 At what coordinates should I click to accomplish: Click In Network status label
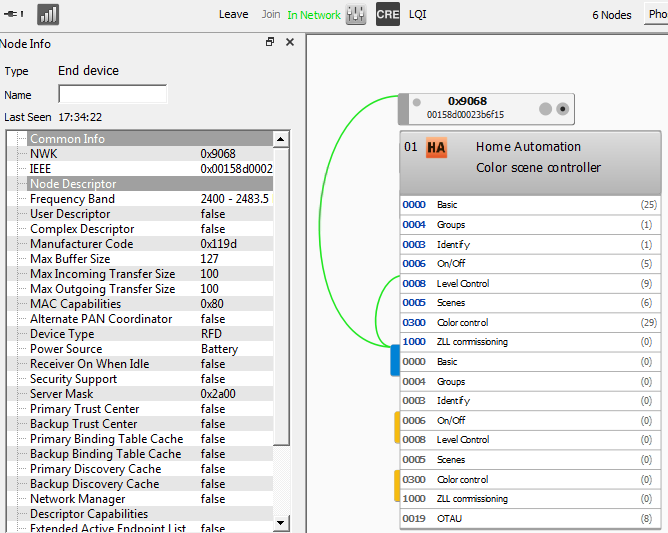[x=314, y=15]
